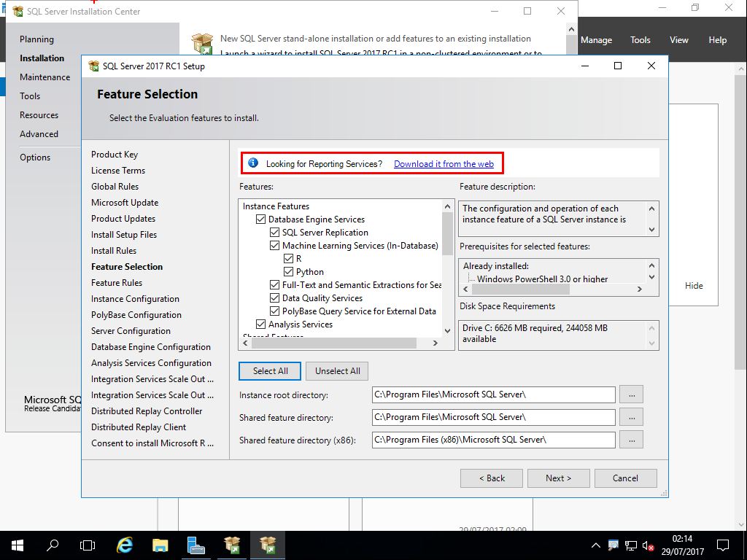Browse for the Instance root directory
Image resolution: width=747 pixels, height=560 pixels.
pos(631,394)
